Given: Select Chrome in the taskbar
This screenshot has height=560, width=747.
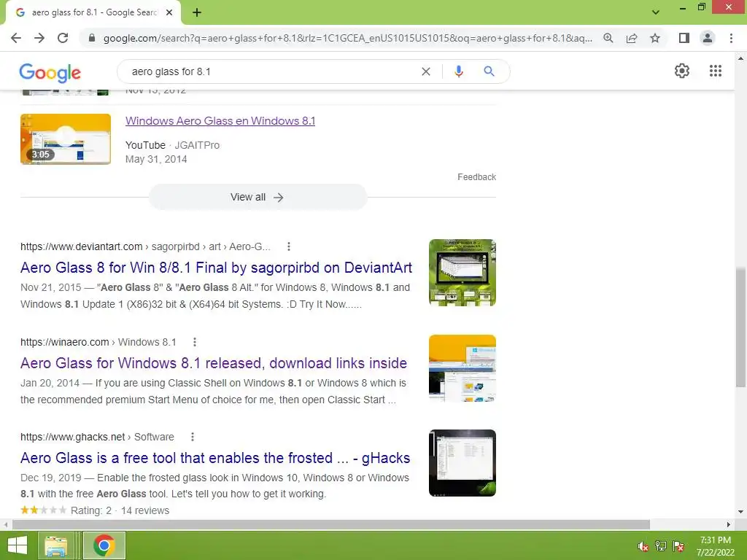Looking at the screenshot, I should click(x=104, y=545).
